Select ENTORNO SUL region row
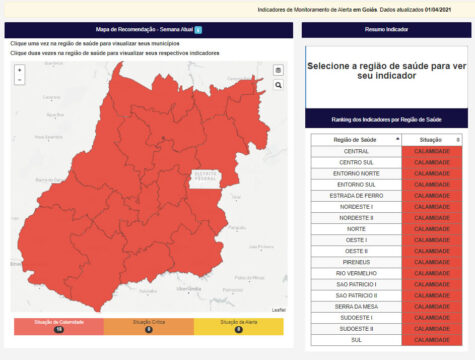Viewport: 475px width, 360px height. tap(386, 184)
